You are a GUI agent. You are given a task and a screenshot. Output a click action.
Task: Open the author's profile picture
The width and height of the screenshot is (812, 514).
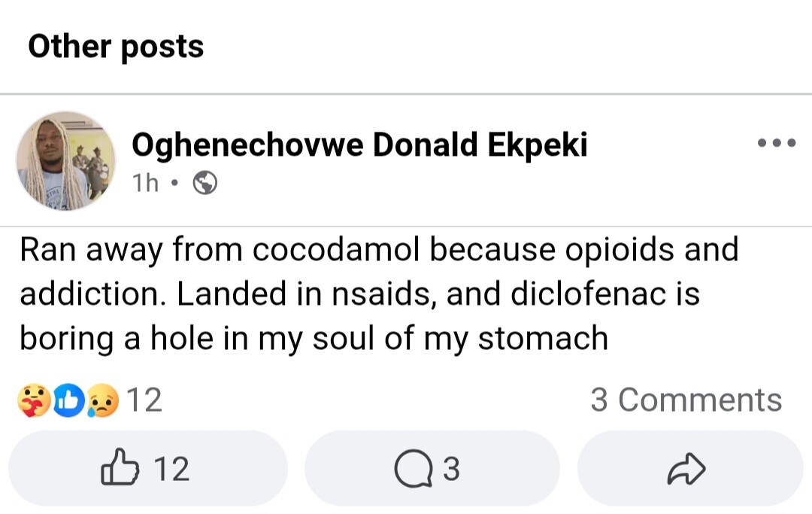click(x=65, y=161)
